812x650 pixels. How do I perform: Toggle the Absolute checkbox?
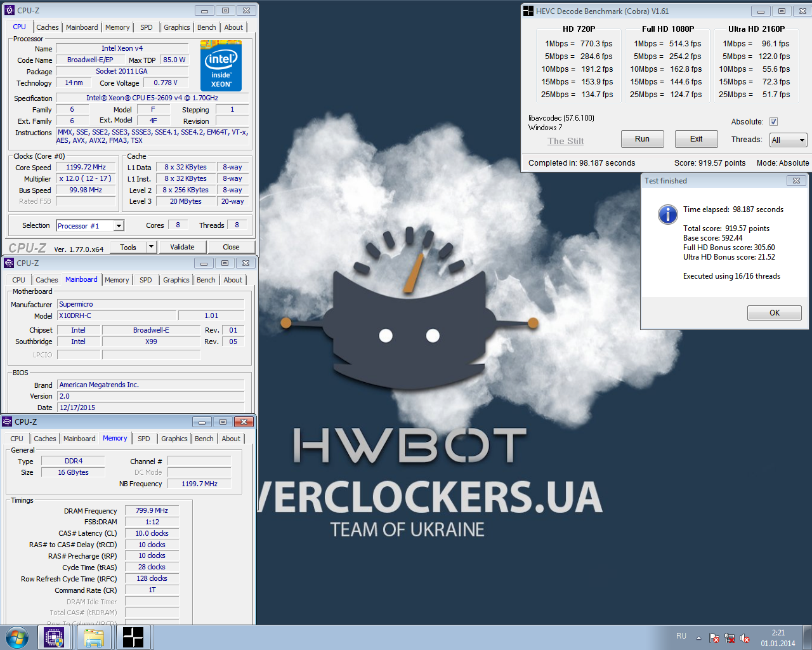(773, 122)
